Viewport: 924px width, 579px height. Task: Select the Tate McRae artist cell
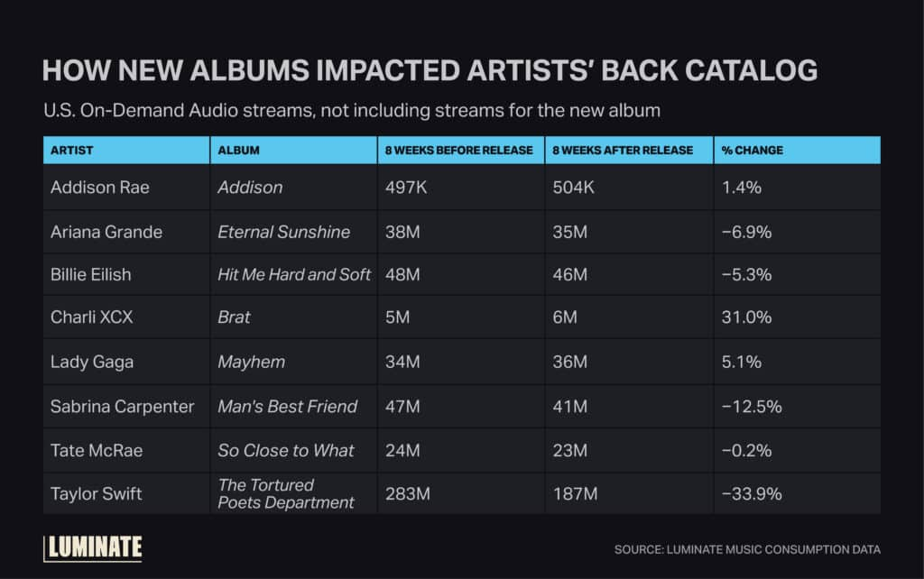pyautogui.click(x=97, y=450)
